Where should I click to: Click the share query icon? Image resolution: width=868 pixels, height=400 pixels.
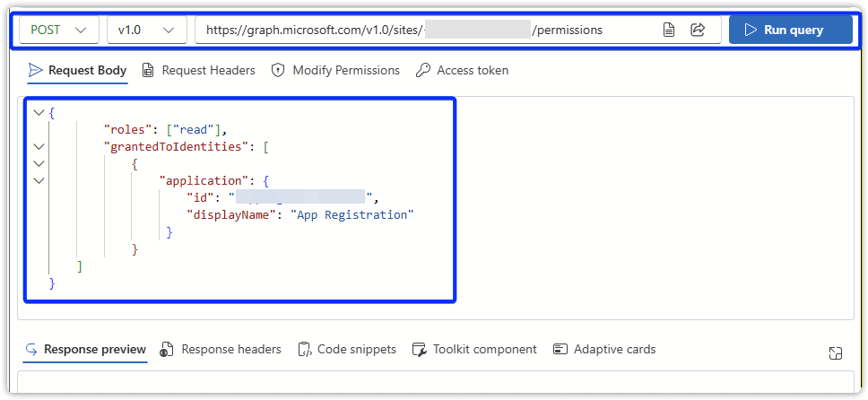coord(698,30)
